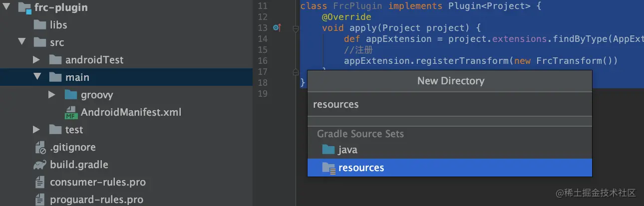Screen dimensions: 644x206
Task: Toggle code fold marker at line 13
Action: coord(296,28)
